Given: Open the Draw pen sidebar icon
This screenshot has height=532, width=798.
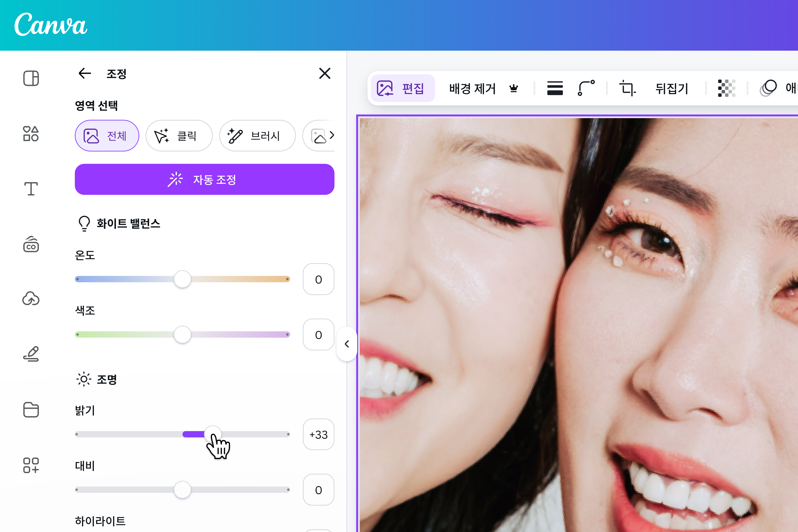Looking at the screenshot, I should 31,354.
